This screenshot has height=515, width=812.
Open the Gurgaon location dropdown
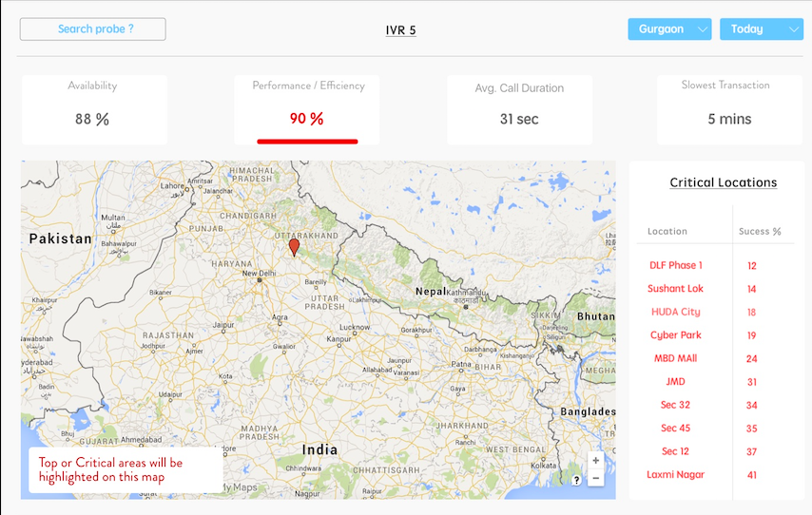669,29
